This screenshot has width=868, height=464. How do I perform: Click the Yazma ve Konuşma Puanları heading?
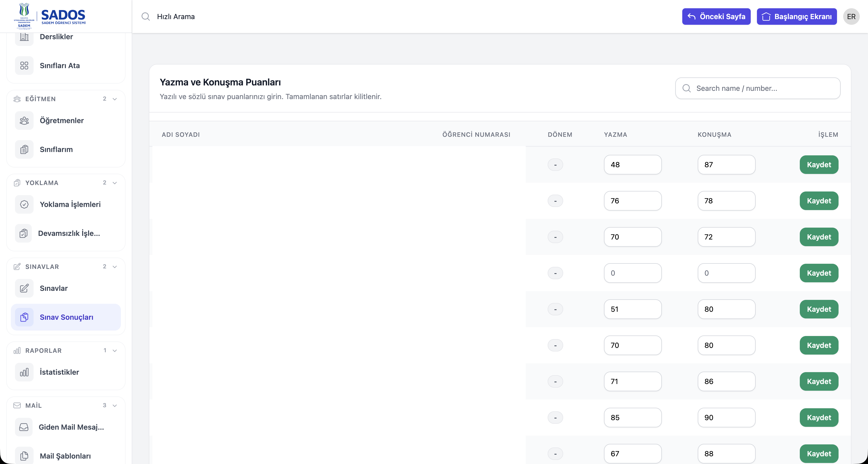[x=220, y=82]
